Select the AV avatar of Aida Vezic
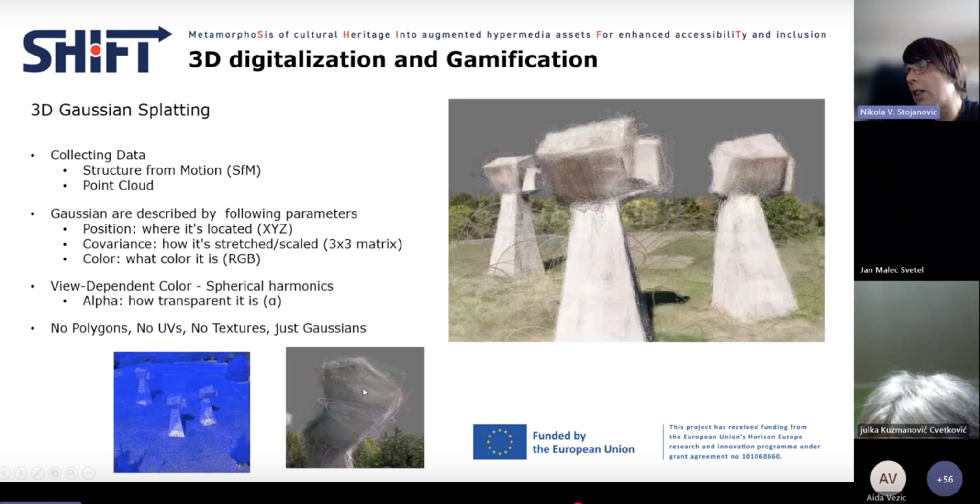980x504 pixels. tap(888, 478)
